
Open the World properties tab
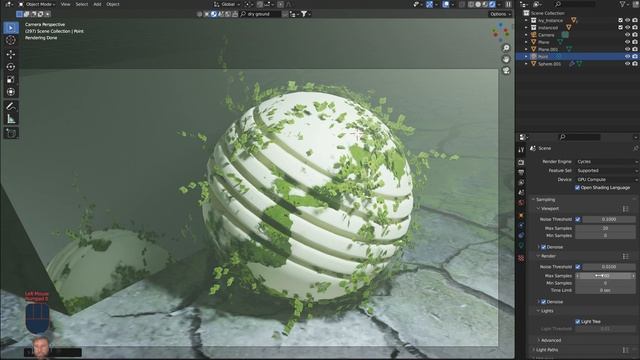coord(521,202)
